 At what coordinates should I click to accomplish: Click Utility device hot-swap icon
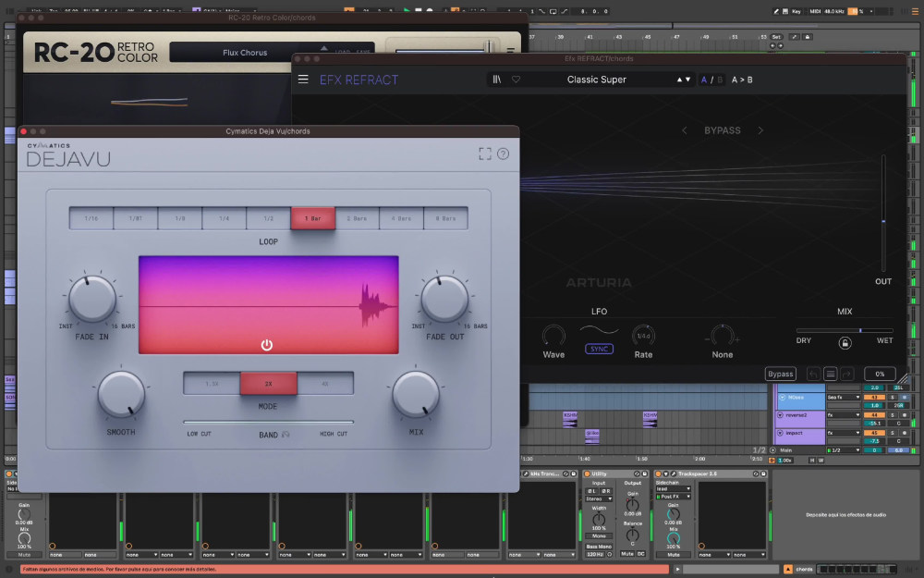point(637,473)
